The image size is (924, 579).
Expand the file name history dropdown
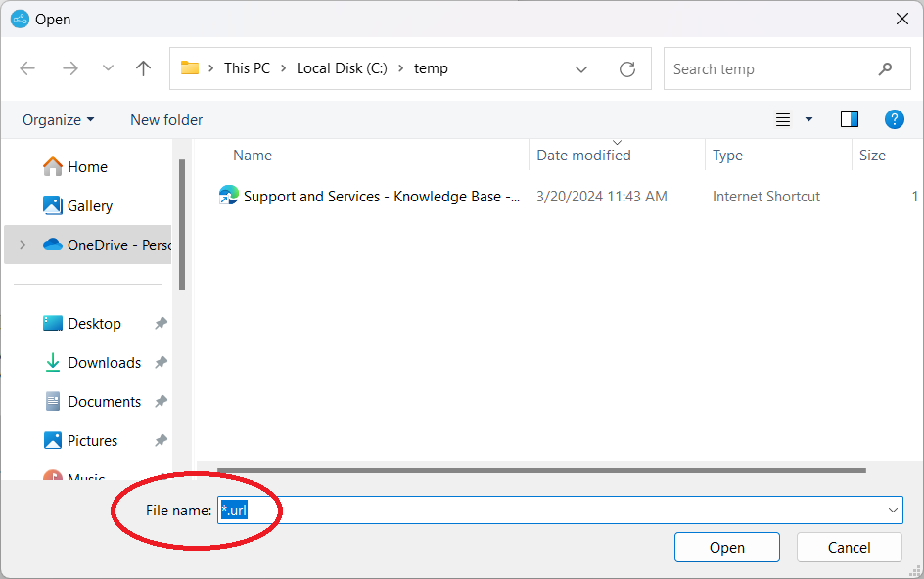891,510
